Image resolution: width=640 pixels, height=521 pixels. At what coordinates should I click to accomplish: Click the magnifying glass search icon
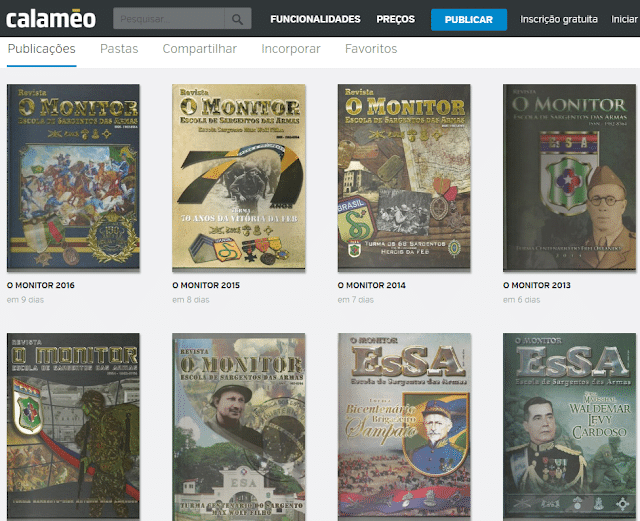coord(238,19)
